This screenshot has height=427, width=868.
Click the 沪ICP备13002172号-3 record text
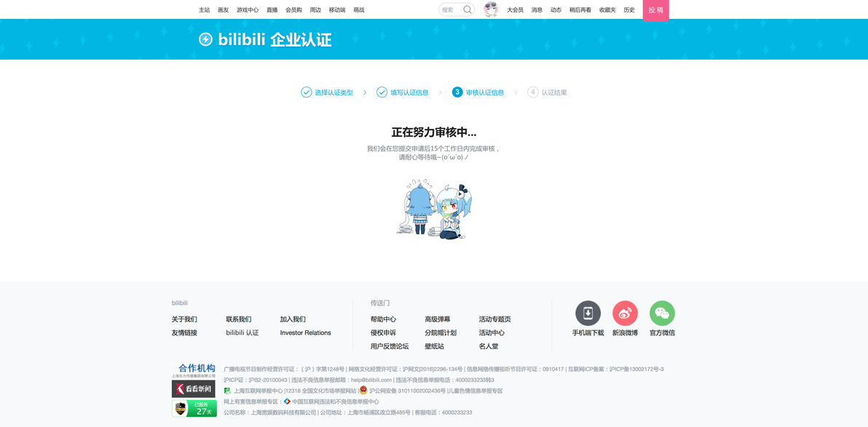636,369
